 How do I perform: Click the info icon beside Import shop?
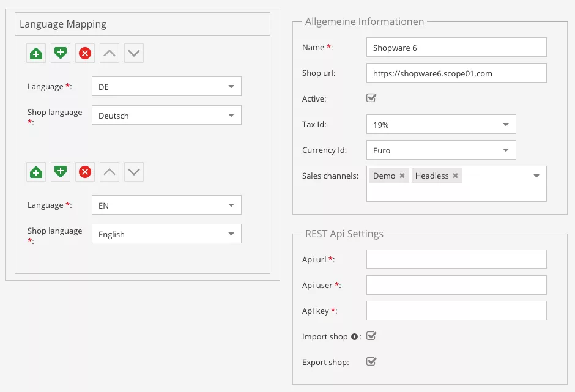(354, 337)
